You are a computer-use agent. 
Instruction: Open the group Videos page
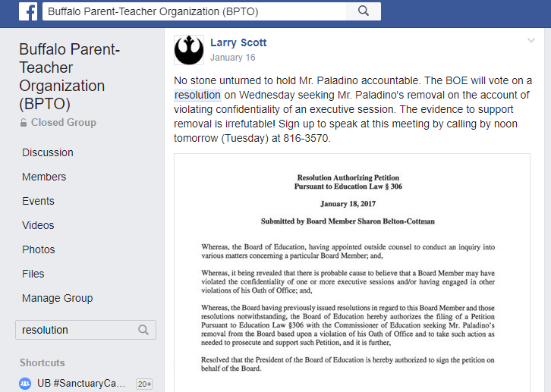tap(38, 225)
